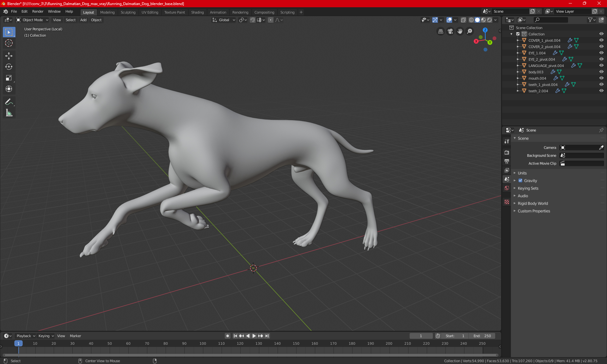607x364 pixels.
Task: Open the Marker menu in timeline
Action: pos(75,336)
